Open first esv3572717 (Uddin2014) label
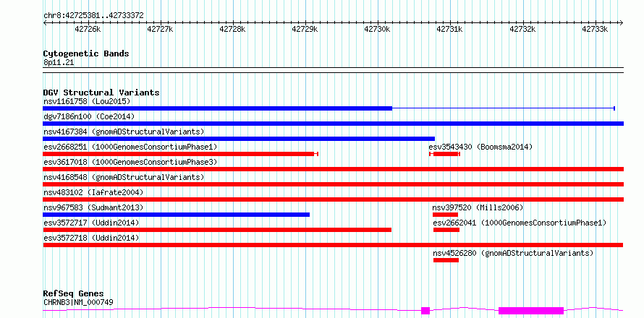 tap(91, 223)
